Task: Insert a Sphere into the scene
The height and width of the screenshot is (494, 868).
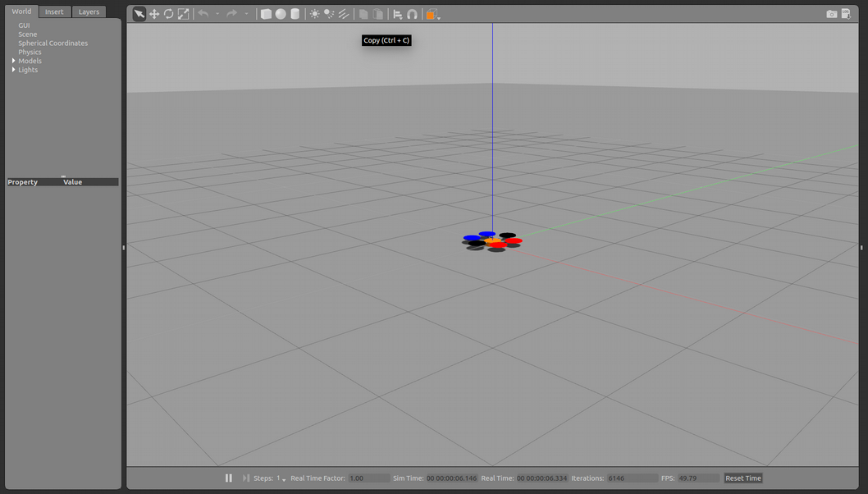Action: coord(280,13)
